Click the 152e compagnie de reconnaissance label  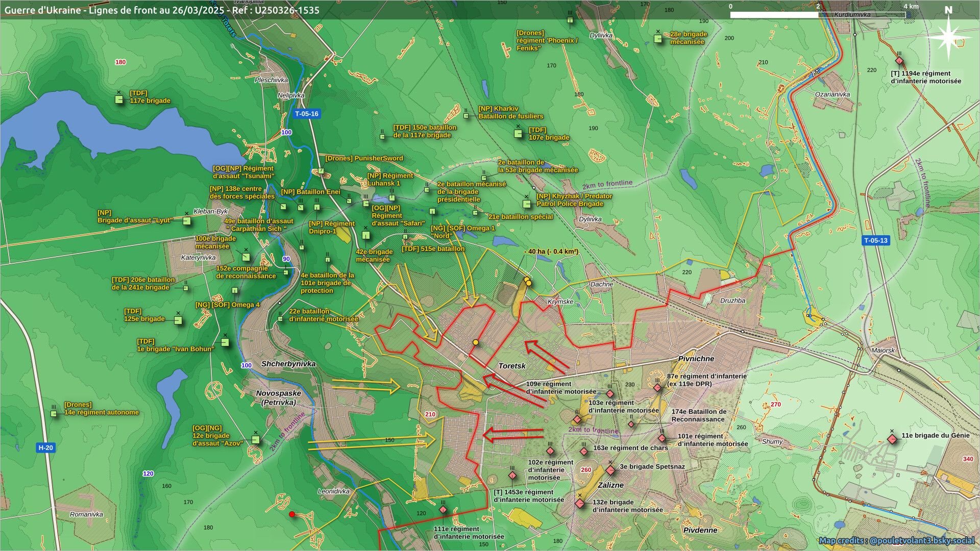click(246, 272)
